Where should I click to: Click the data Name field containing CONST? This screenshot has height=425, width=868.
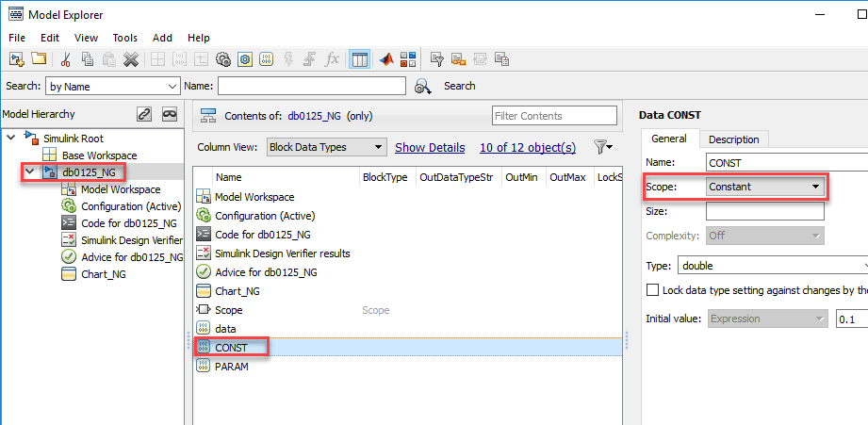click(787, 163)
